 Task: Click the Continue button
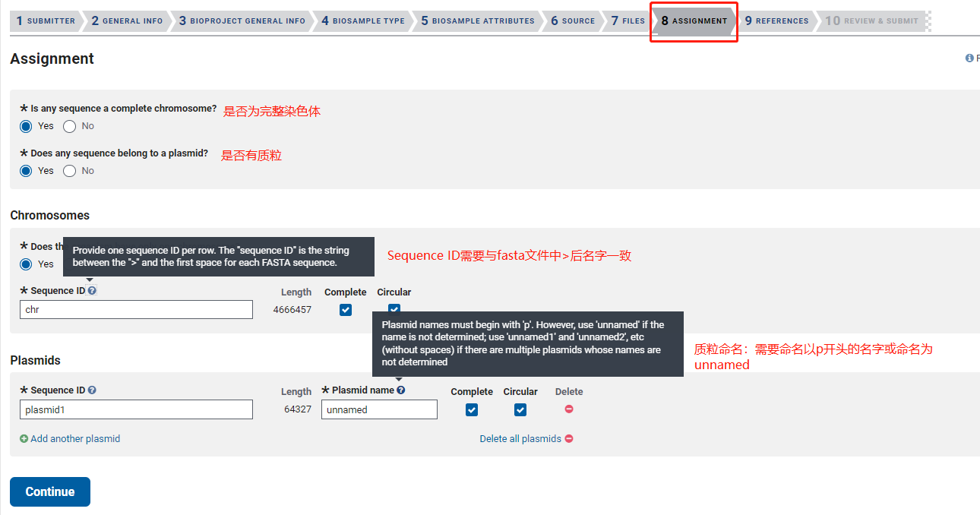[50, 491]
